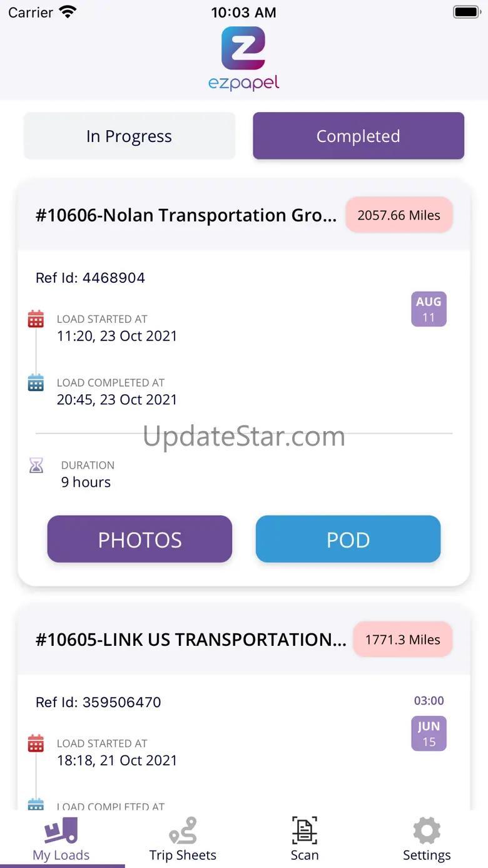Tap the 1771.3 Miles badge
This screenshot has width=488, height=868.
pos(403,640)
